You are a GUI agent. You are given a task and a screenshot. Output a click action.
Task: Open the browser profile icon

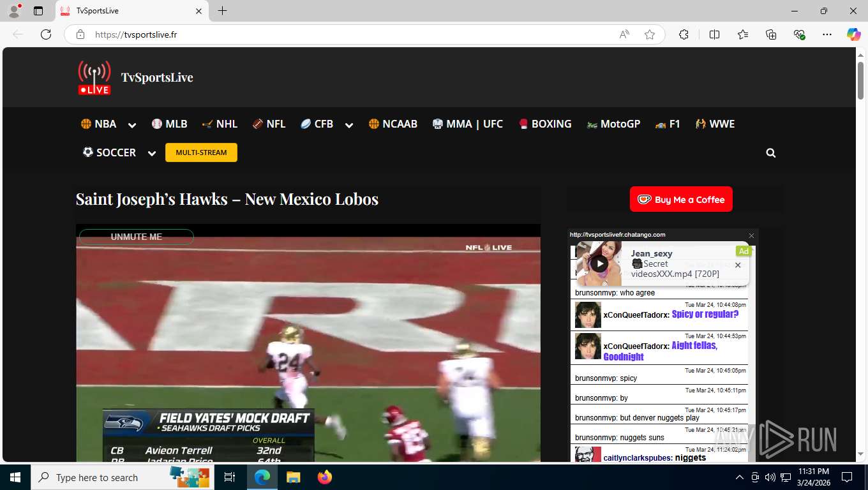click(14, 11)
